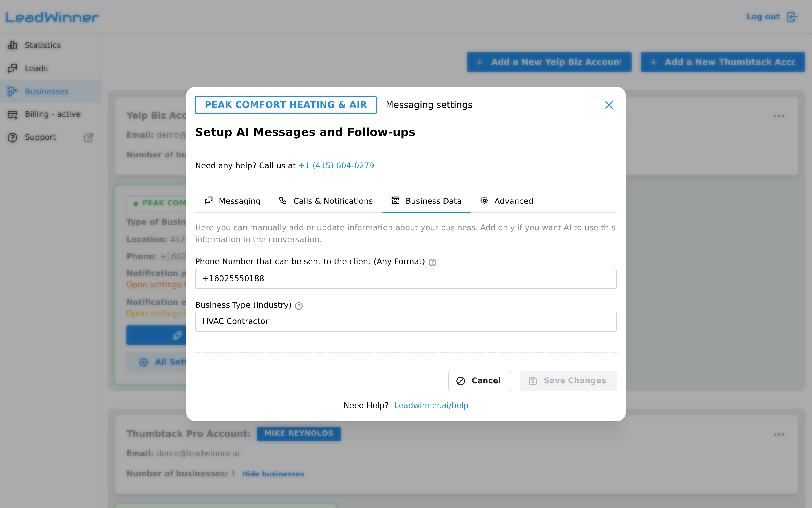The height and width of the screenshot is (508, 812).
Task: Click the rocket icon on blue button
Action: (x=178, y=335)
